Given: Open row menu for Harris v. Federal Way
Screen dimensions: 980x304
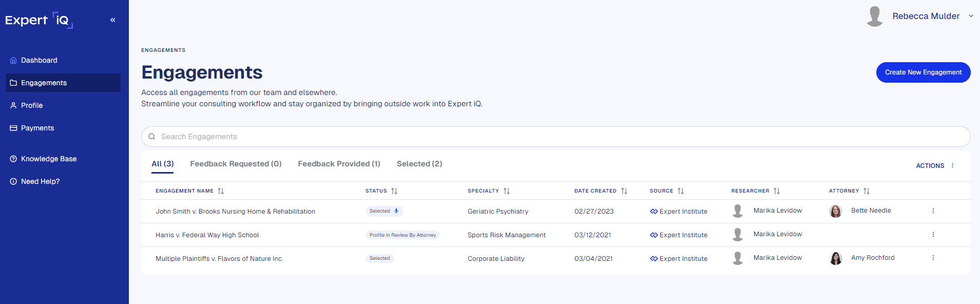Looking at the screenshot, I should (933, 235).
